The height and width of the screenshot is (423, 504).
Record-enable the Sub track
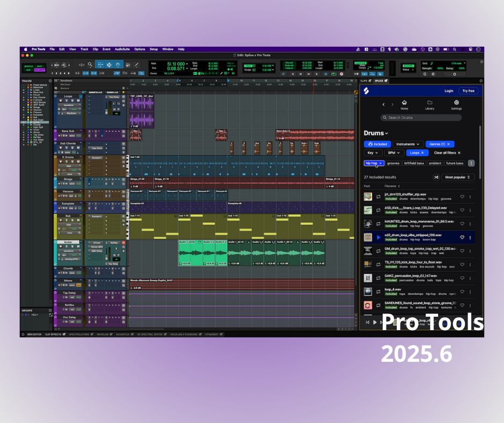(61, 220)
